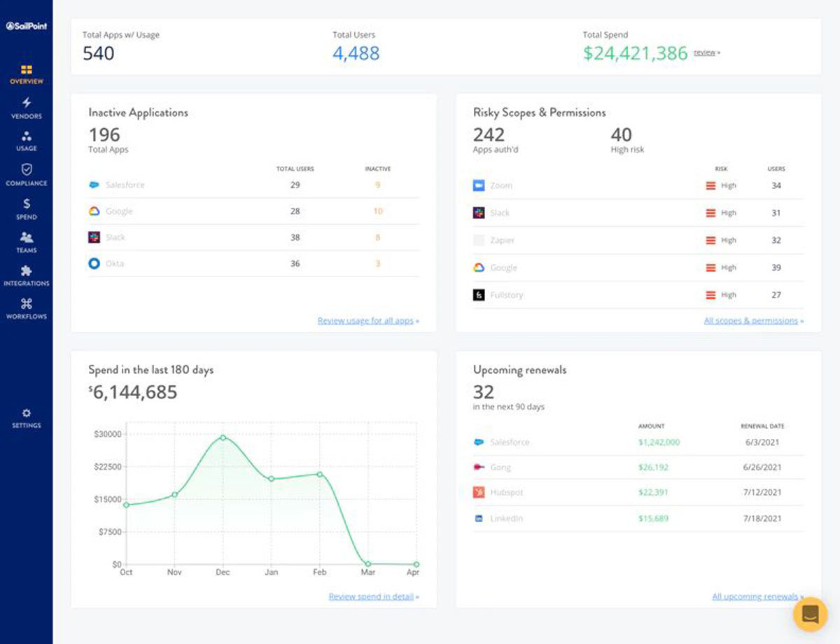Viewport: 840px width, 644px height.
Task: Click Google's inactive count 10
Action: 378,211
